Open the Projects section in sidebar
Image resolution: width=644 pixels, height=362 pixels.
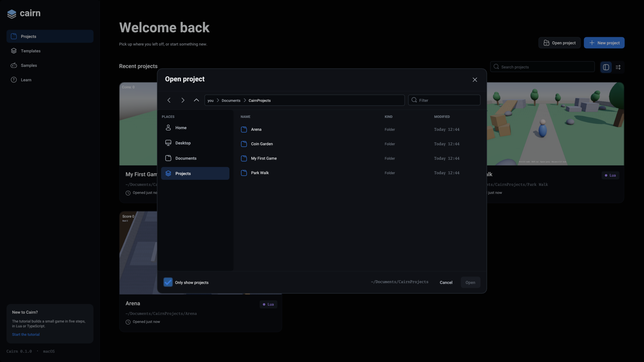[50, 36]
